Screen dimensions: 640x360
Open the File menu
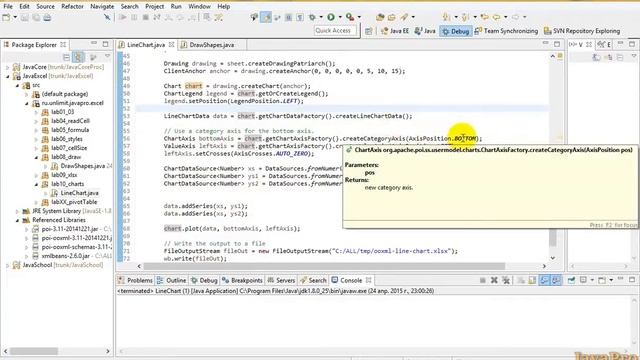click(x=8, y=7)
